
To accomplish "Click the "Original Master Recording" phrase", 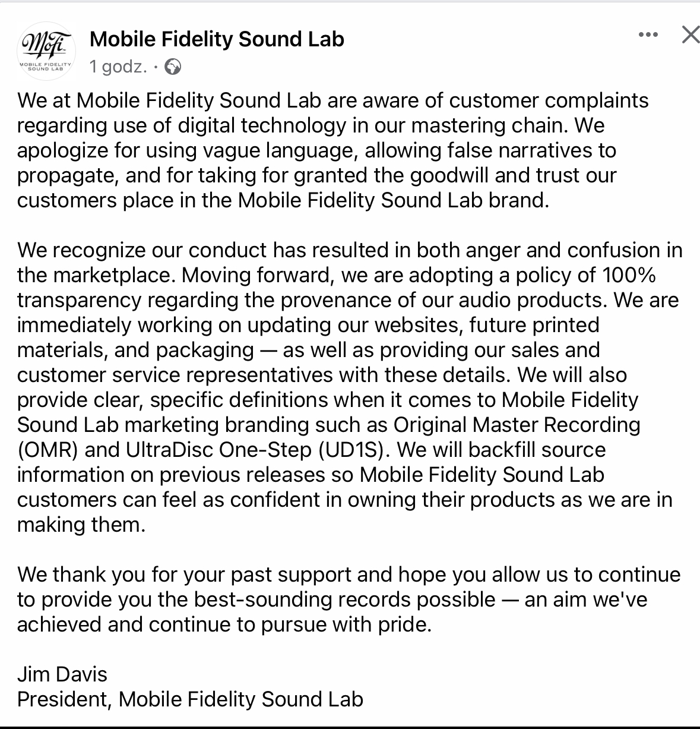I will [x=517, y=425].
